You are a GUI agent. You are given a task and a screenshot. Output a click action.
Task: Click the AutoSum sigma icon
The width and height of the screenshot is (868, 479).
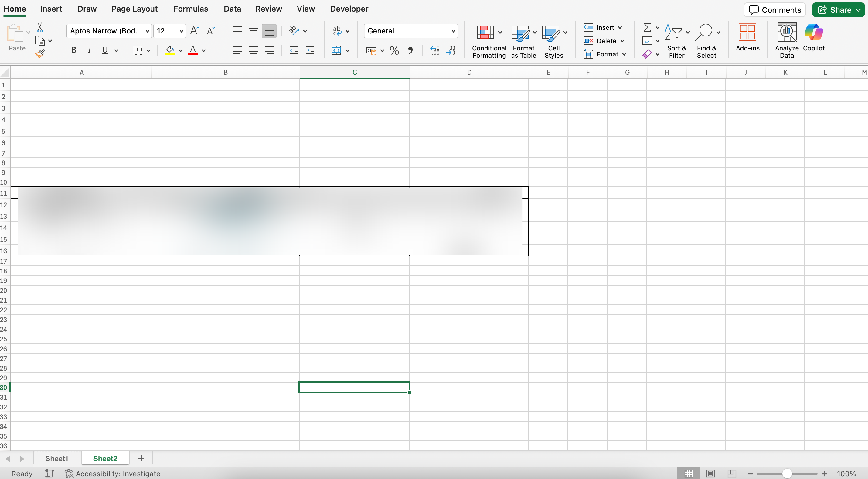tap(647, 27)
